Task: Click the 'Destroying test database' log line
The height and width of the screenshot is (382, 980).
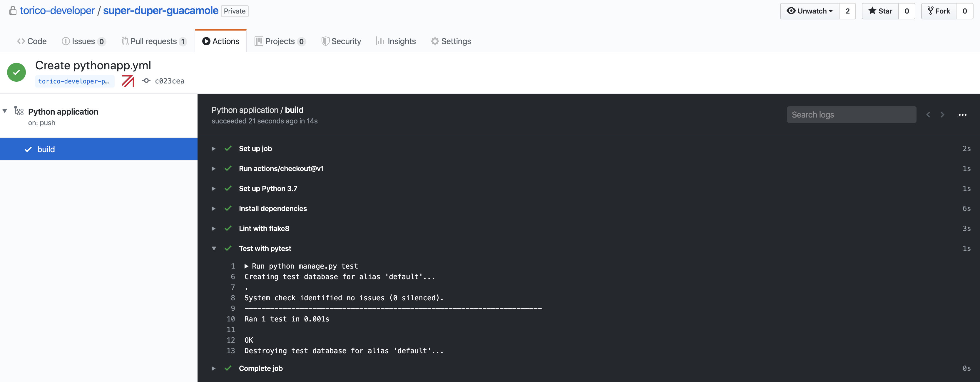Action: 344,351
